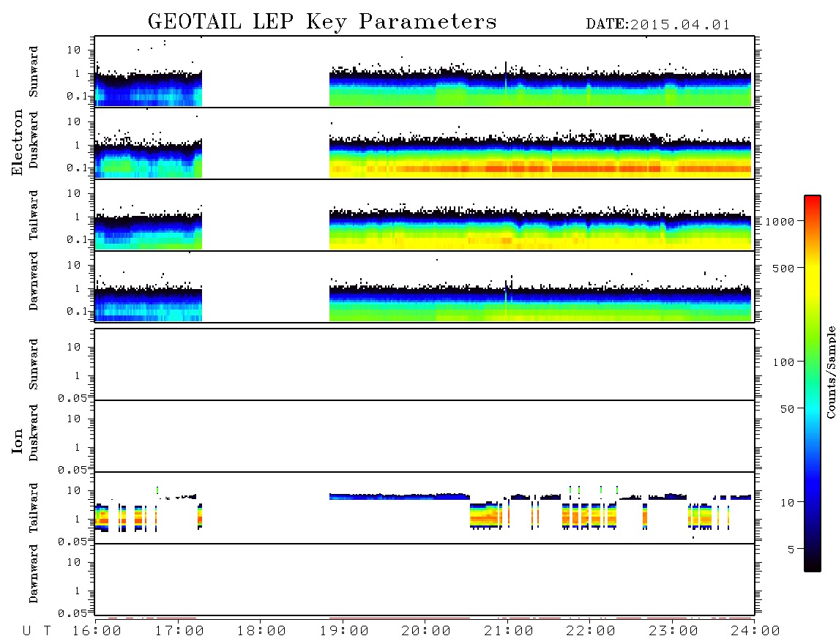Click the Electron Duskward spectrogram after 19:00
The image size is (836, 644).
540,157
